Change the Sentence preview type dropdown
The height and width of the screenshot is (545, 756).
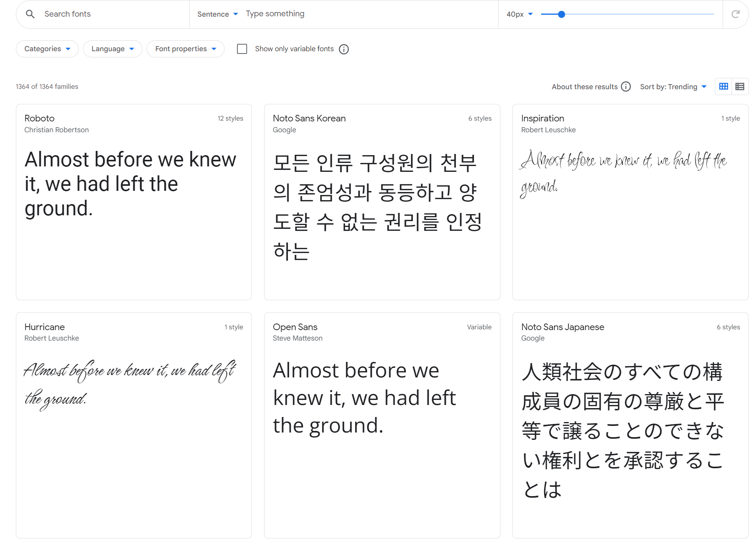(x=217, y=14)
